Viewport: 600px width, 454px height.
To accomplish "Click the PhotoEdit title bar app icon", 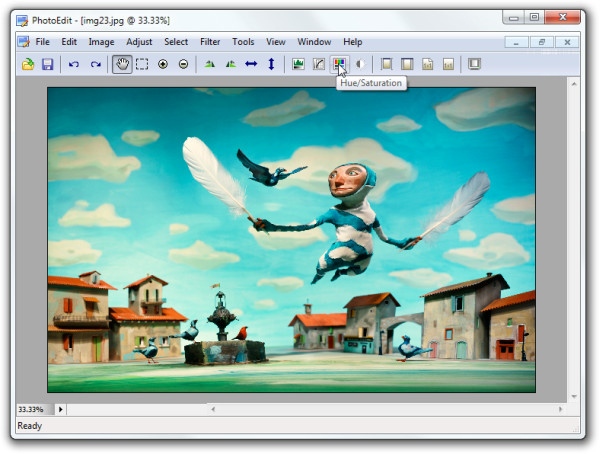I will [22, 21].
